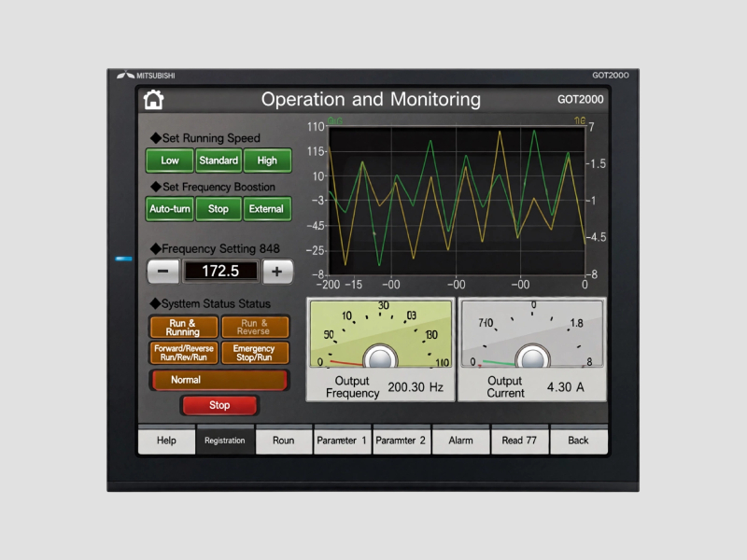Tap the blue power LED on the bezel

(124, 259)
